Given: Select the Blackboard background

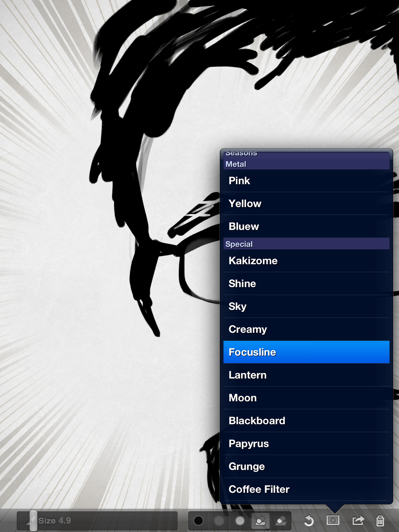Looking at the screenshot, I should click(306, 421).
